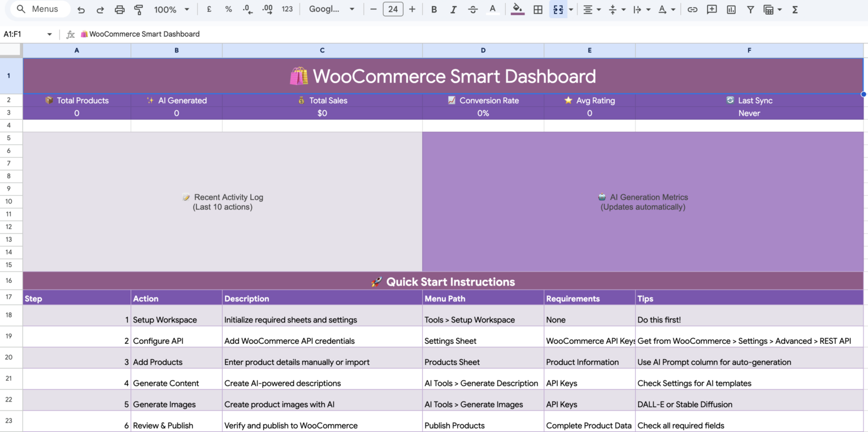Click the Complete Product Data cell
Screen dimensions: 868x432
(x=589, y=421)
